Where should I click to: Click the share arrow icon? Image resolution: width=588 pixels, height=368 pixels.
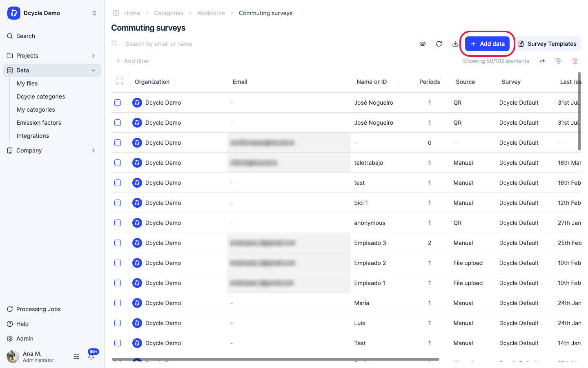542,61
